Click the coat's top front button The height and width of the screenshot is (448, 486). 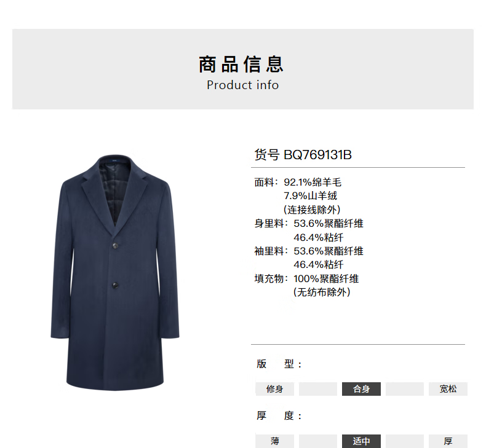point(115,246)
